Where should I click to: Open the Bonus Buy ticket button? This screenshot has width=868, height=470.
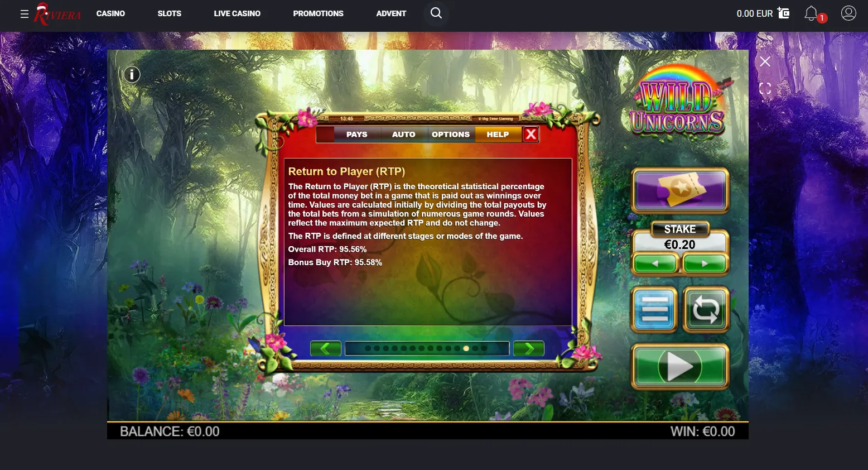tap(680, 190)
